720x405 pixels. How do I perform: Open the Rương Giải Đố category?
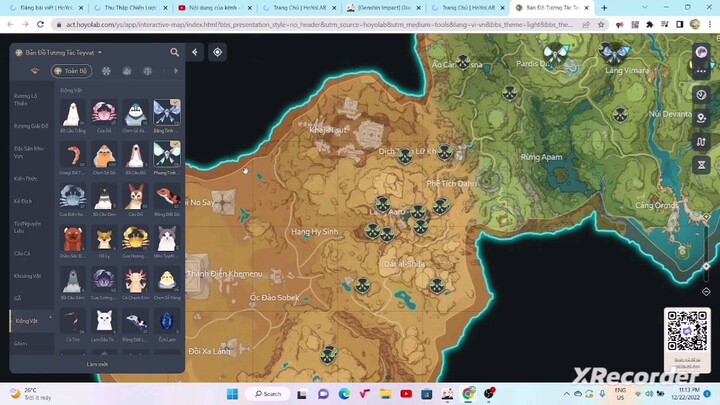click(31, 126)
